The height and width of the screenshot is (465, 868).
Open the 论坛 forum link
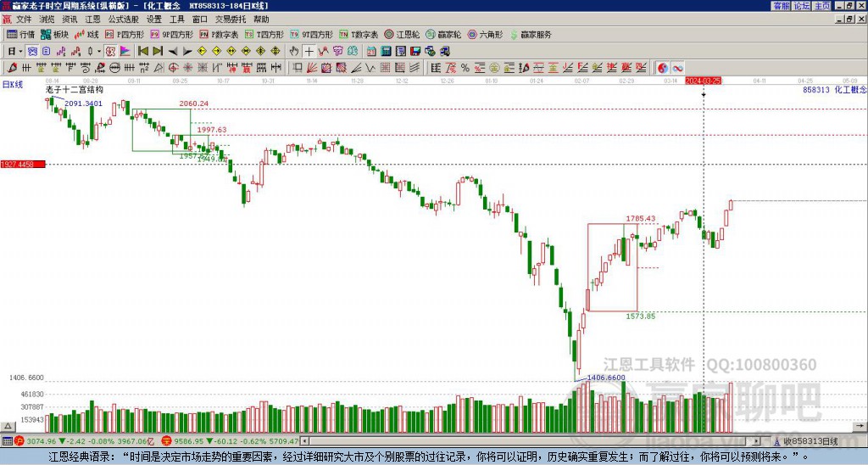click(x=802, y=6)
